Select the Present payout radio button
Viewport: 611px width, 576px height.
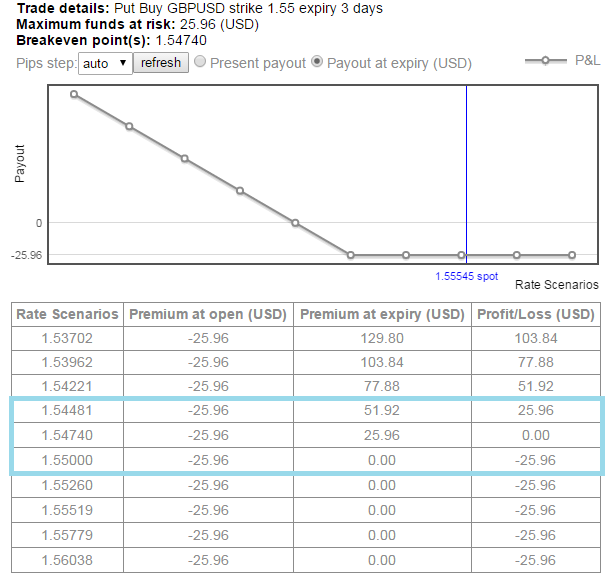tap(200, 62)
